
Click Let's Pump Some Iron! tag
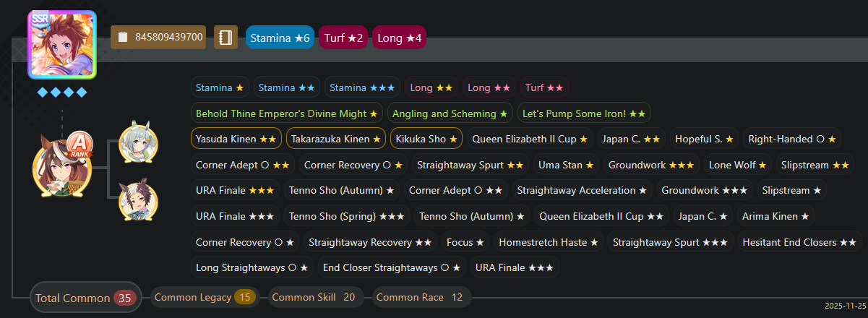click(x=584, y=113)
